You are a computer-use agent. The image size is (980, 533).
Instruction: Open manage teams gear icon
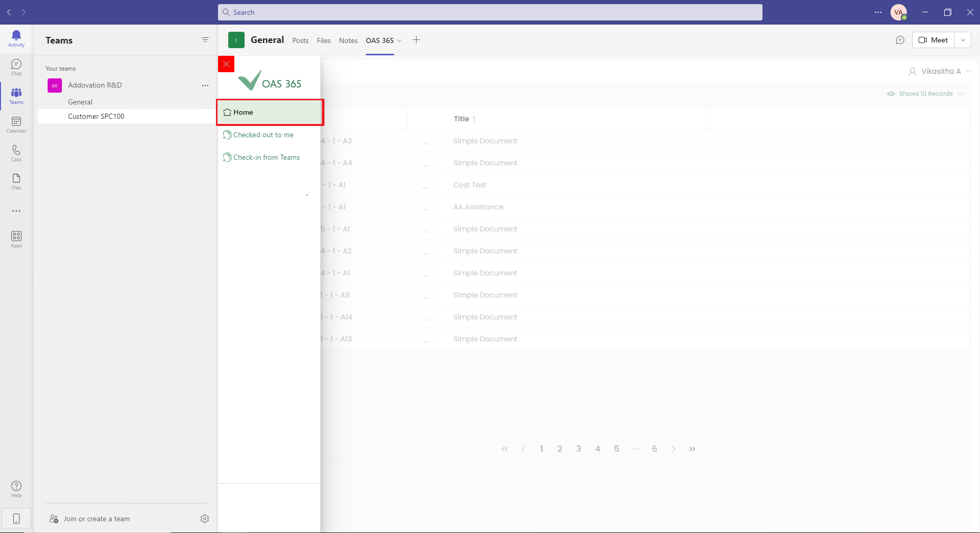(205, 519)
